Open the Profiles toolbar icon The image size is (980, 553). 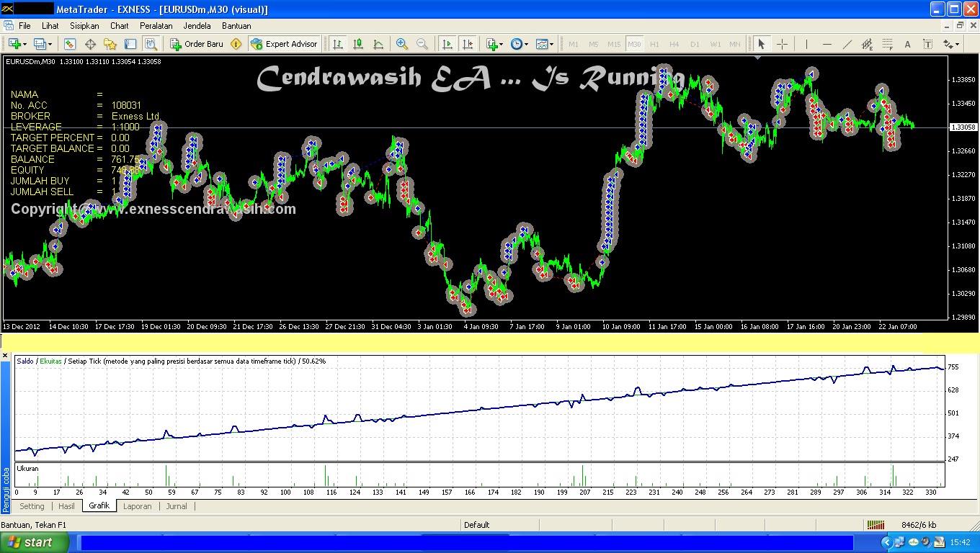[39, 44]
